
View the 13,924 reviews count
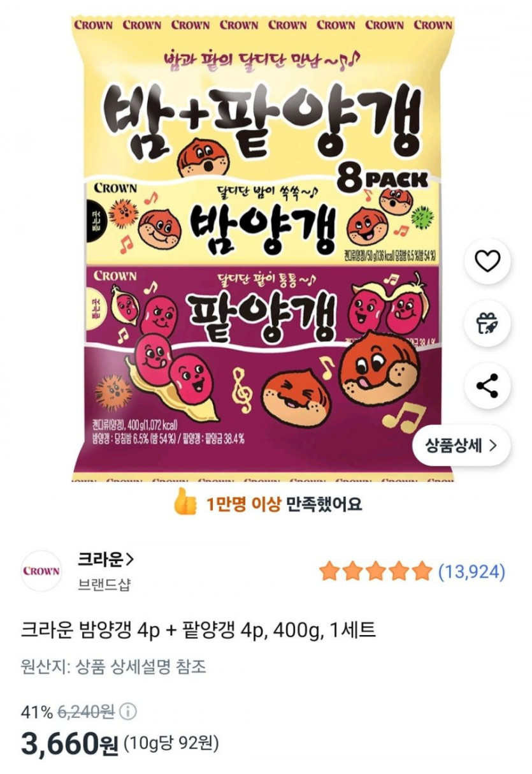click(471, 572)
